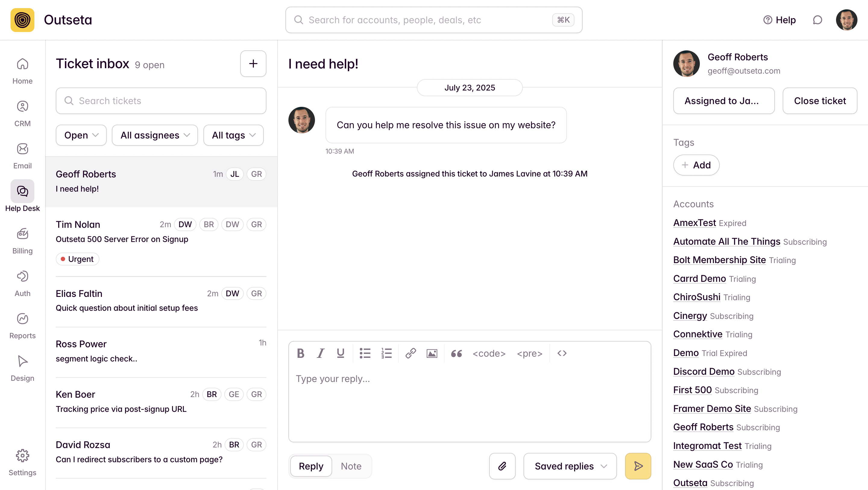Apply blockquote formatting
This screenshot has height=490, width=868.
click(x=456, y=353)
